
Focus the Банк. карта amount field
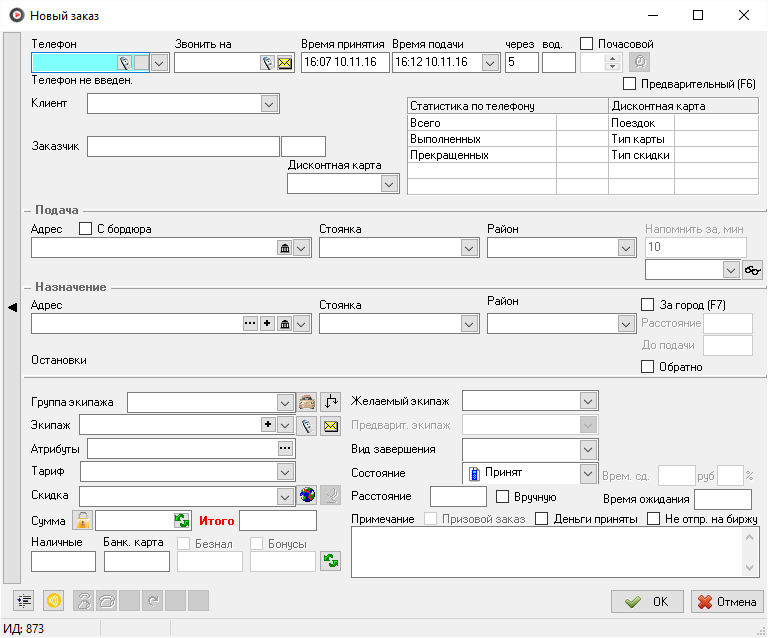point(137,561)
